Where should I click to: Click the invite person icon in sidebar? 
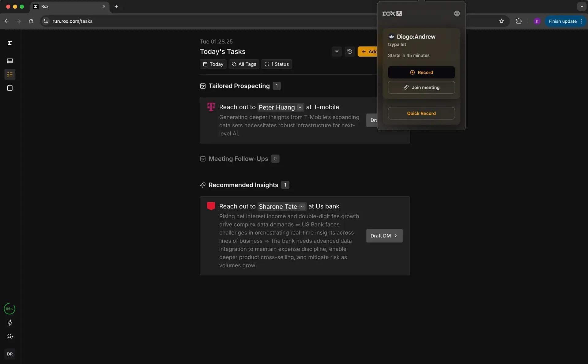[10, 336]
